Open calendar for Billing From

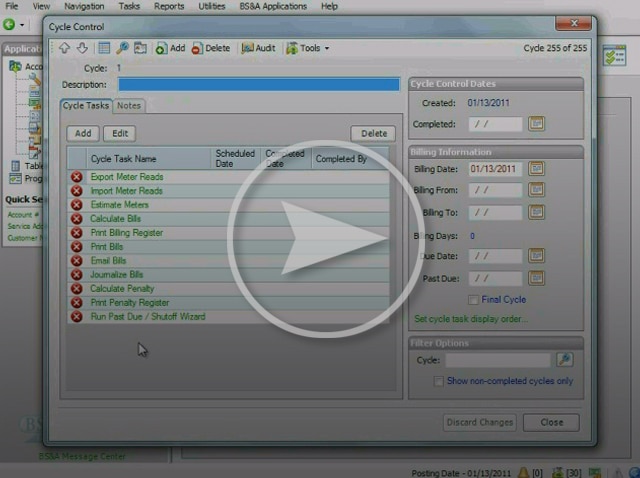click(536, 190)
